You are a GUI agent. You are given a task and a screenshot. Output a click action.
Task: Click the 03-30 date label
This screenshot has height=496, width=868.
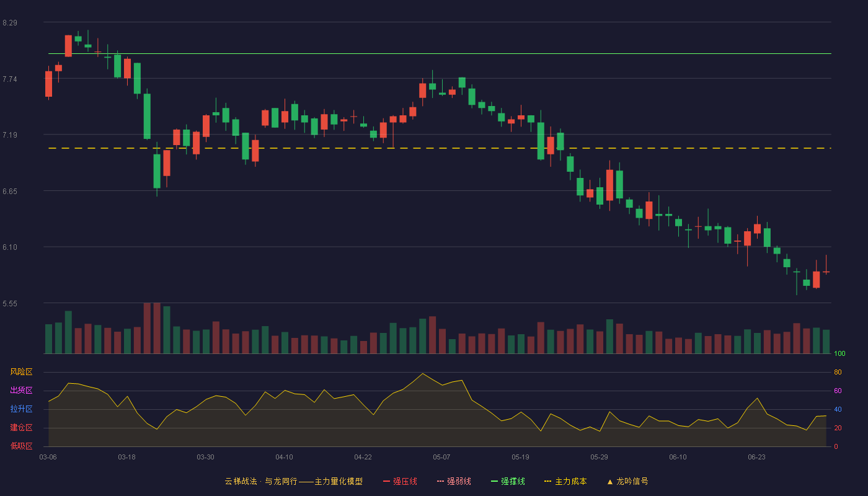coord(205,457)
